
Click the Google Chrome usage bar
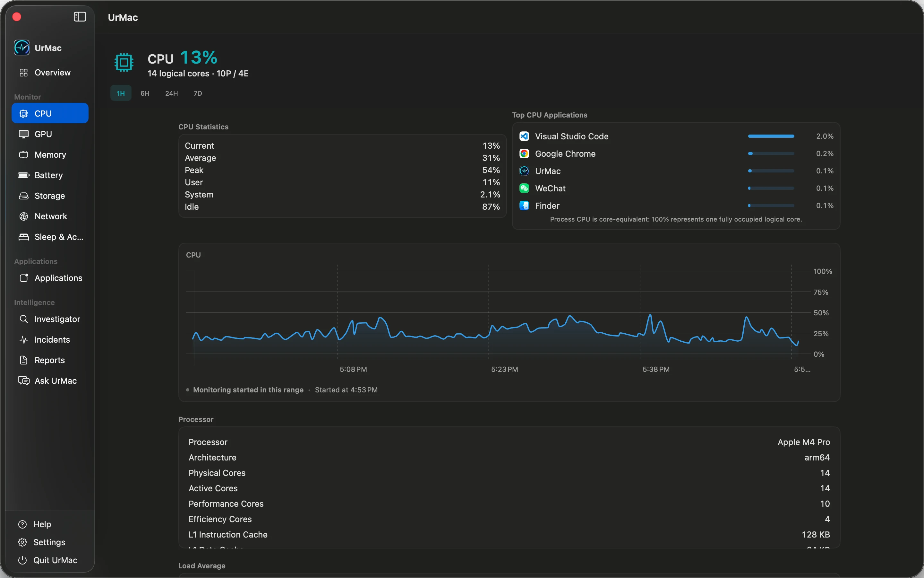(771, 154)
